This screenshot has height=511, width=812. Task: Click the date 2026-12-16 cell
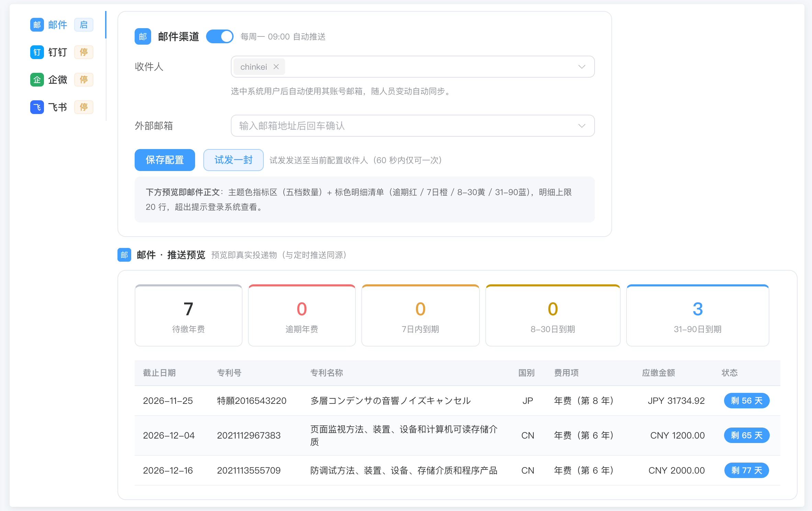click(168, 470)
